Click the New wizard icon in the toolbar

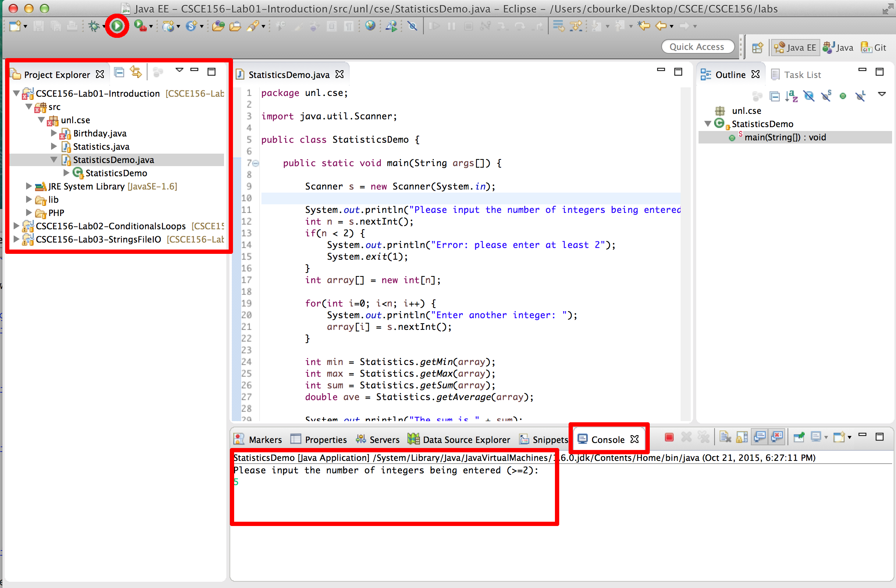tap(15, 26)
